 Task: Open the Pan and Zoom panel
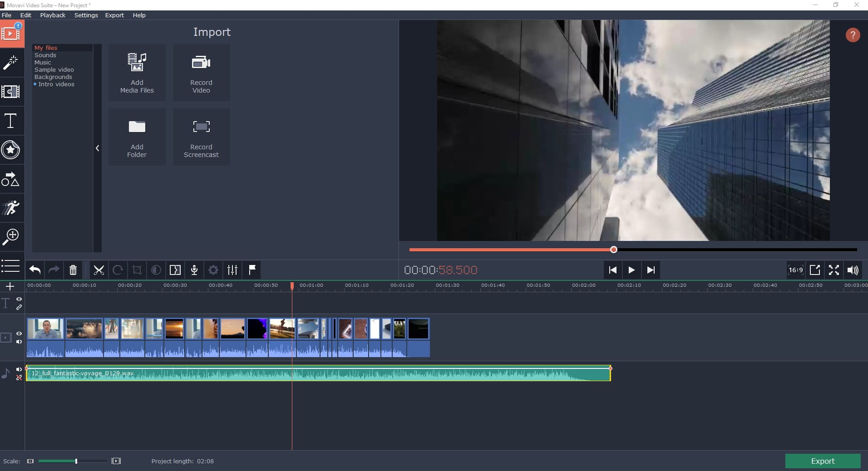tap(10, 236)
